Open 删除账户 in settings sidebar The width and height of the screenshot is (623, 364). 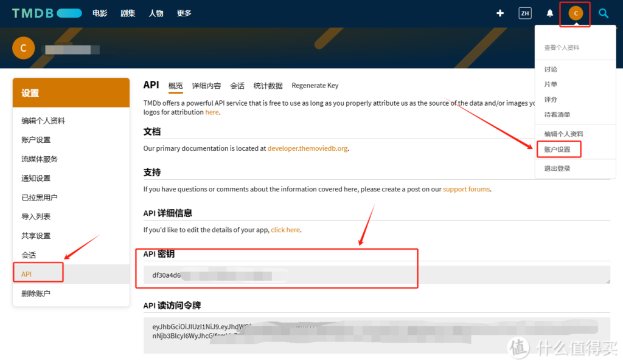point(36,294)
